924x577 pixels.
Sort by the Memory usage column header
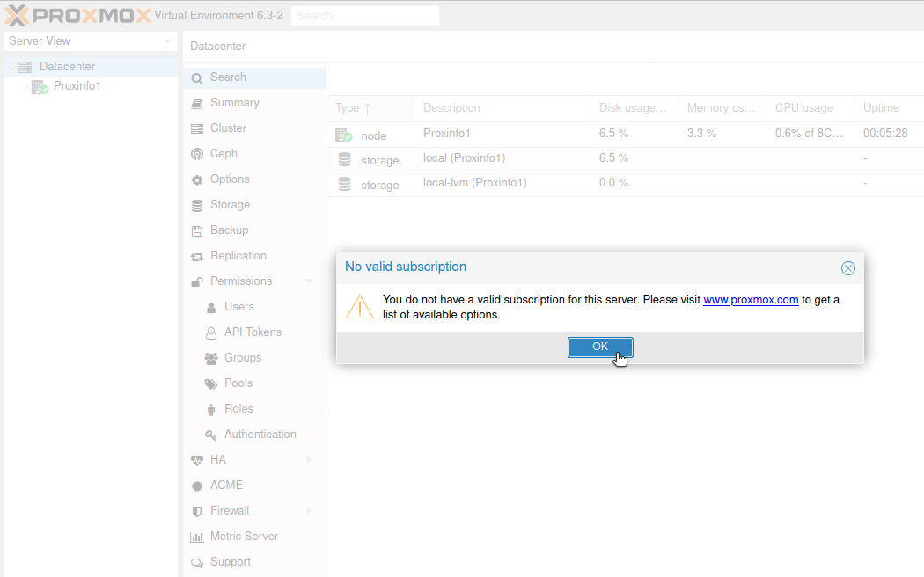click(722, 108)
